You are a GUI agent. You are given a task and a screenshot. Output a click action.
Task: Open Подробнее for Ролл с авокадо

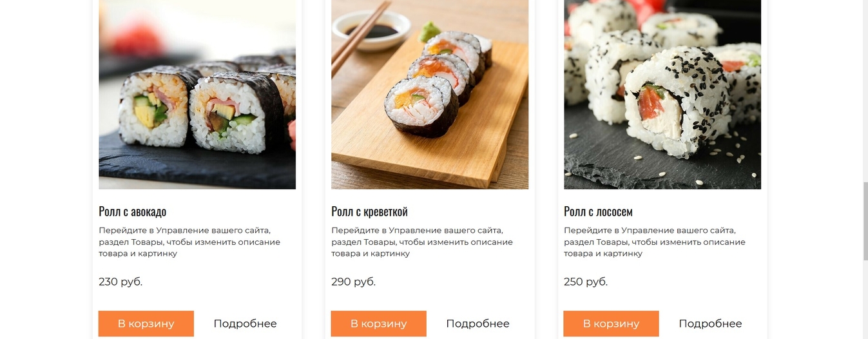[x=245, y=324]
